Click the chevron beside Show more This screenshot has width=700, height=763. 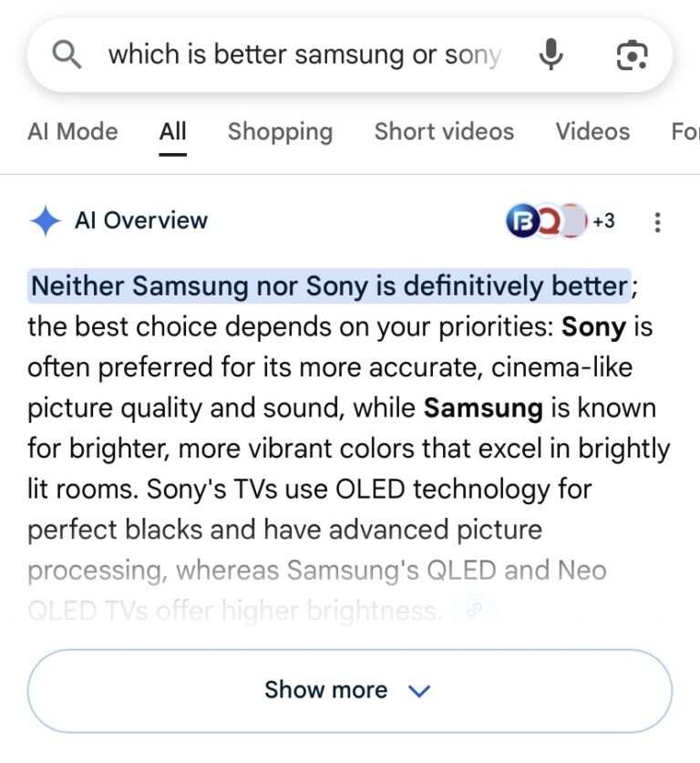(x=418, y=691)
